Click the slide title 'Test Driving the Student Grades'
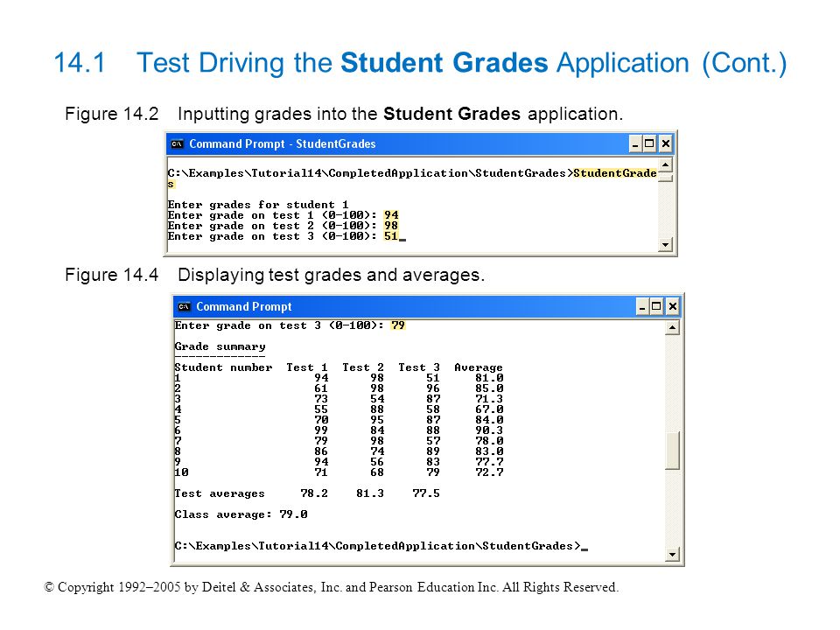The width and height of the screenshot is (840, 630). pyautogui.click(x=342, y=63)
